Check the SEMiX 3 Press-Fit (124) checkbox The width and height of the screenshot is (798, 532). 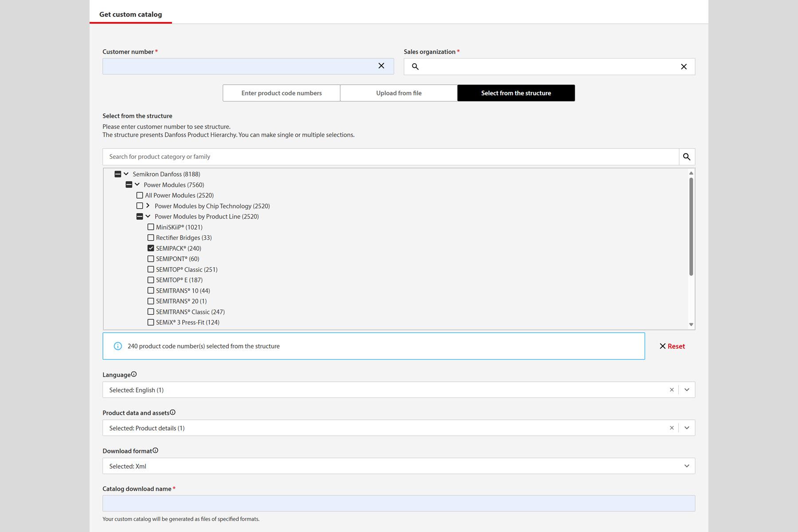(151, 322)
